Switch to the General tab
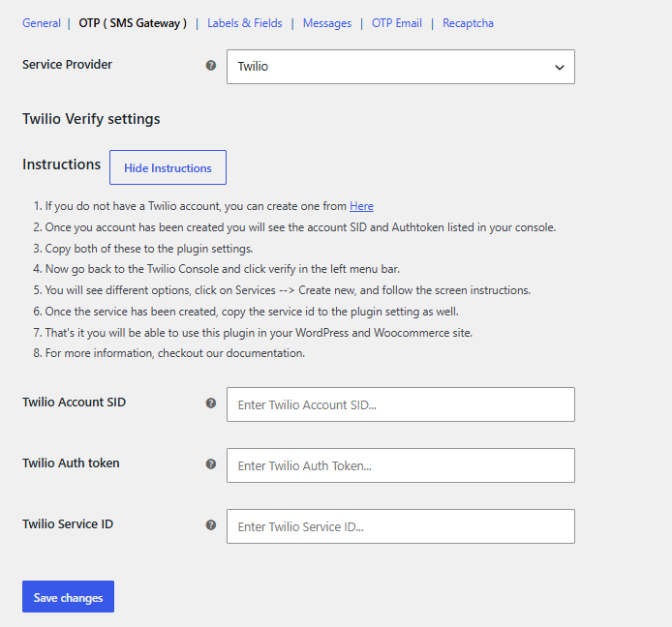This screenshot has height=627, width=672. tap(42, 23)
